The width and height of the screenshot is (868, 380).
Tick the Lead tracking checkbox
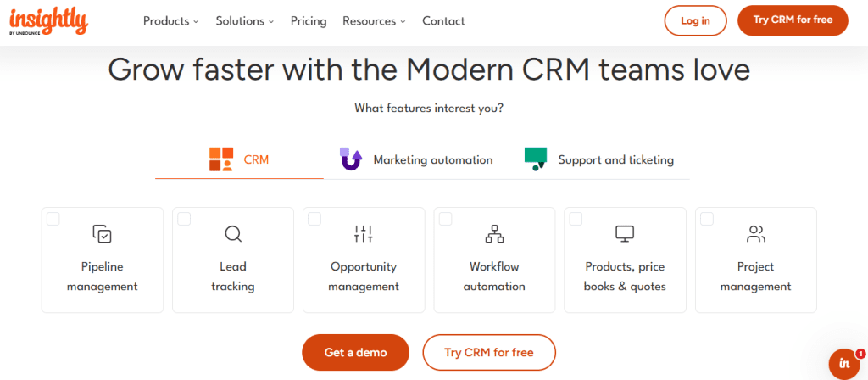pos(184,219)
